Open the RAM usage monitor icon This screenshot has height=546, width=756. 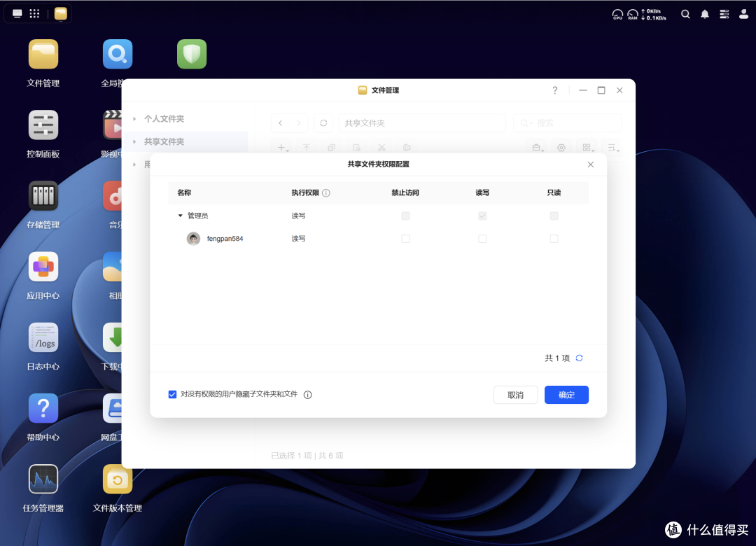(x=633, y=15)
